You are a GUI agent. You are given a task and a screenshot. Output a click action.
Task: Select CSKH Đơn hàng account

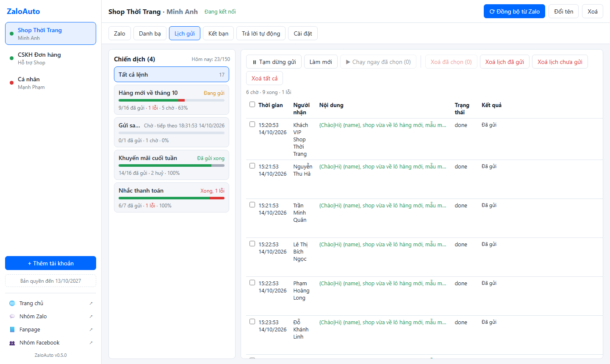pos(50,58)
